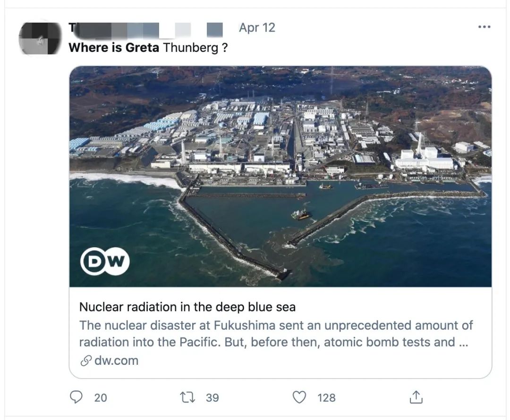The height and width of the screenshot is (420, 510).
Task: Click the reply count 20
Action: coord(101,398)
